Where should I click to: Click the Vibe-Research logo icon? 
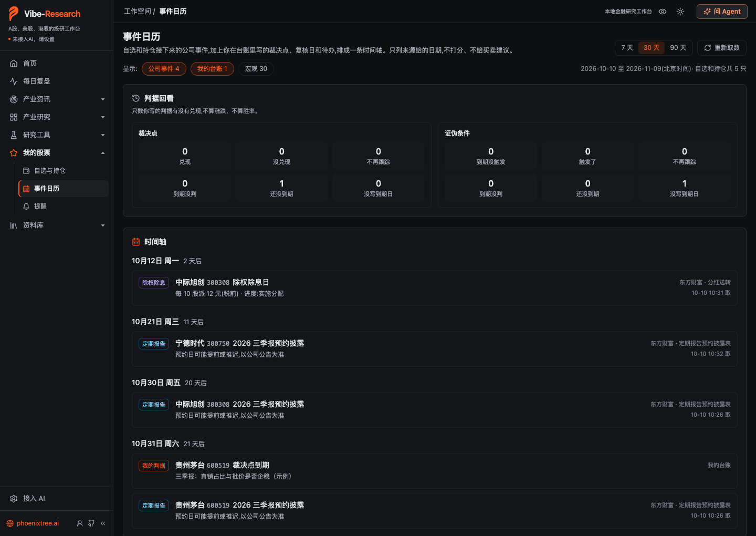tap(14, 14)
